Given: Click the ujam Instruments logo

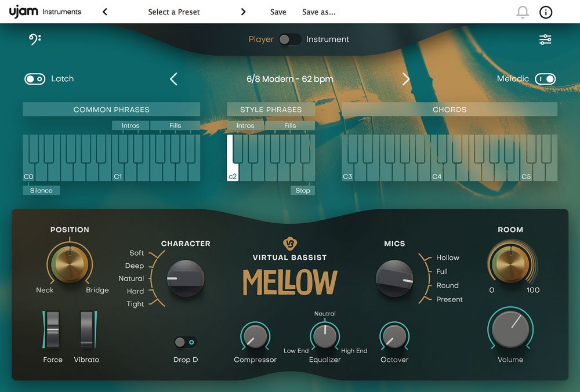Looking at the screenshot, I should point(45,12).
